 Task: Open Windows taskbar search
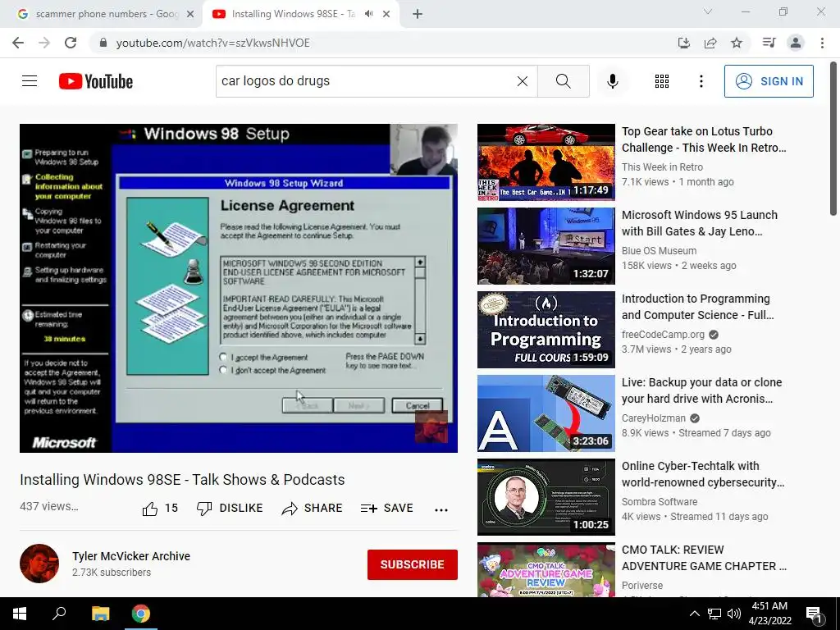(59, 614)
